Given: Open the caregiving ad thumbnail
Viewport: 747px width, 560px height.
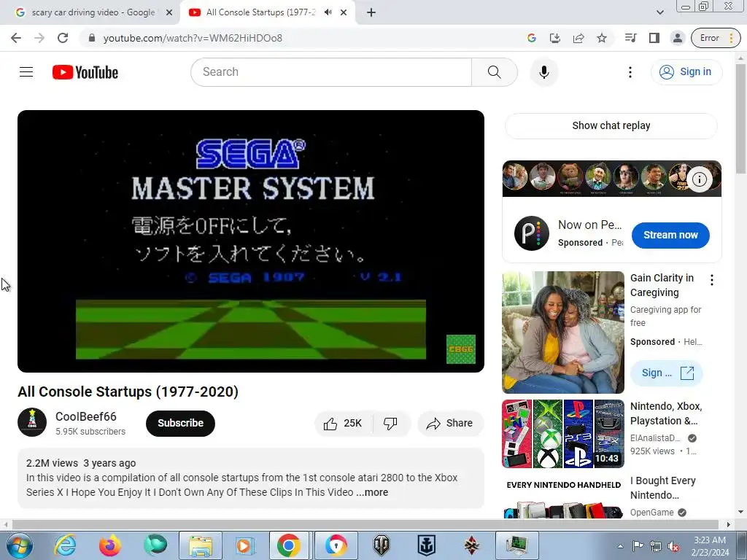Looking at the screenshot, I should point(562,332).
